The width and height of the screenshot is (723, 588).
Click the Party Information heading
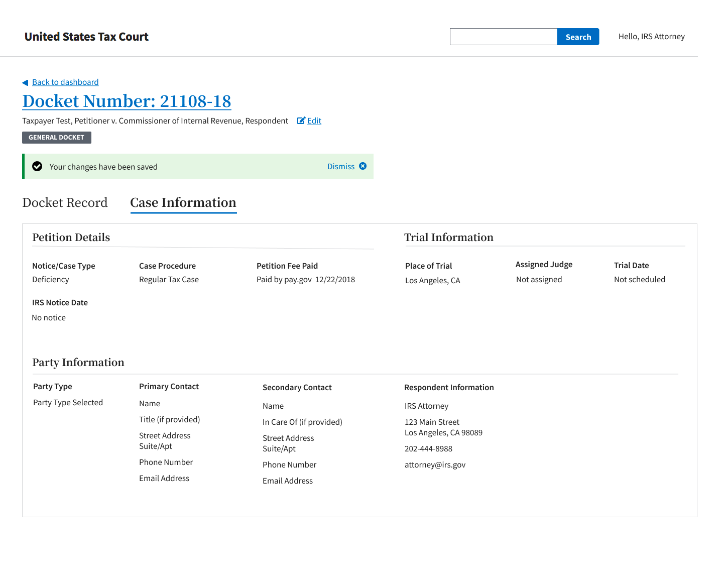coord(78,363)
